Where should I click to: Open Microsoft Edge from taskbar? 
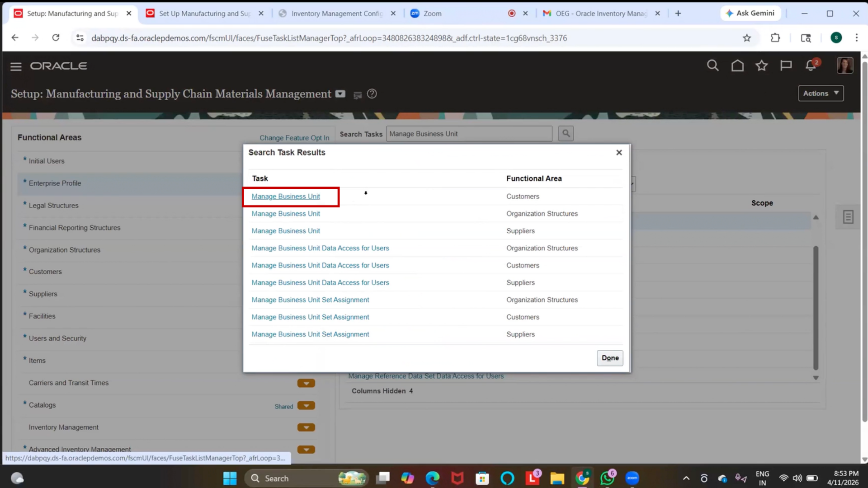[x=433, y=478]
